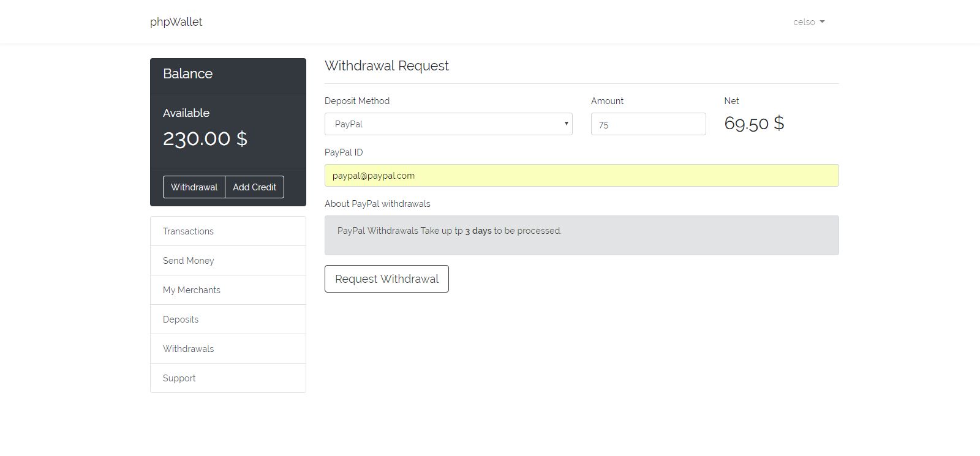
Task: Click the Add Credit button
Action: point(254,187)
